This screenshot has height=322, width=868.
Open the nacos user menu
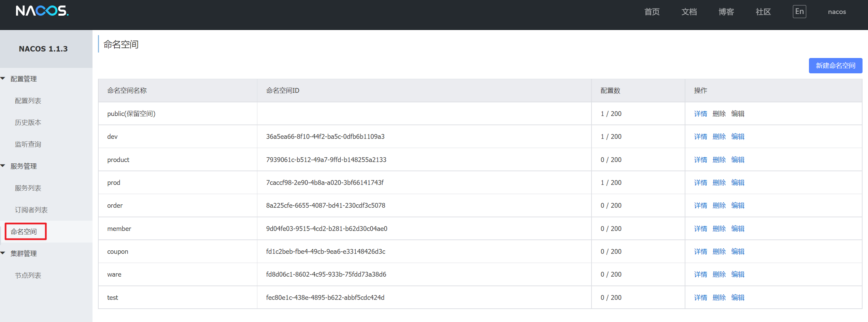point(837,12)
